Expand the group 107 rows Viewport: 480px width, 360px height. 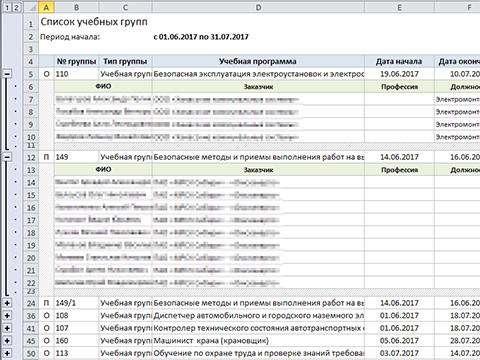click(7, 328)
